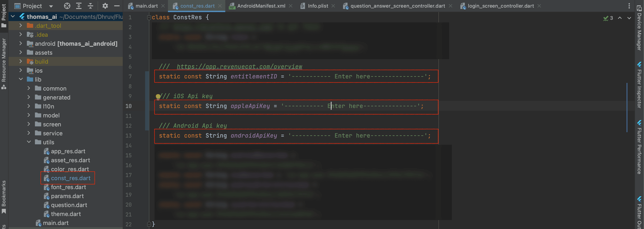Close the Info.plist tab
This screenshot has width=644, height=229.
pos(333,6)
